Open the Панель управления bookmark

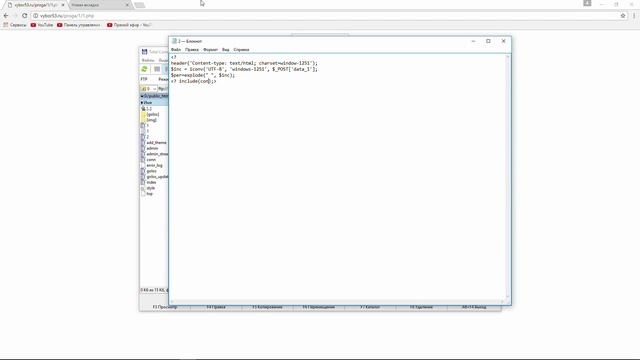coord(78,25)
